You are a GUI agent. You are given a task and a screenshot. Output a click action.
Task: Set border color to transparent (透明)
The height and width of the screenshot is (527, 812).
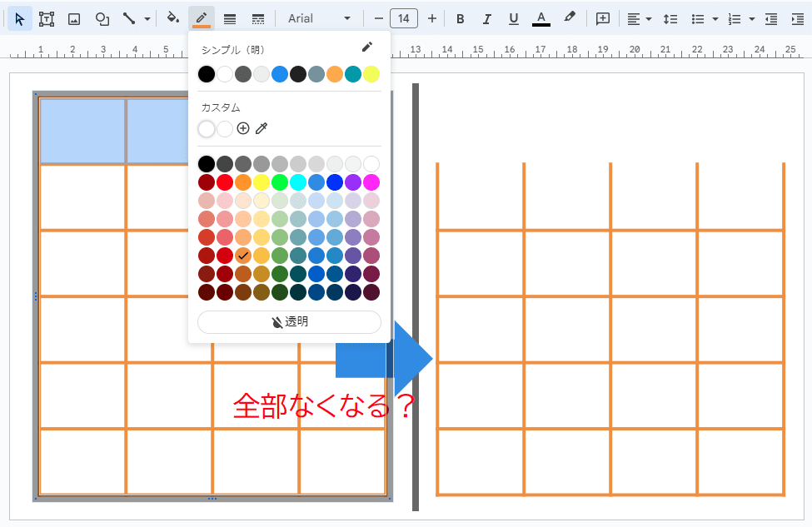(x=290, y=322)
